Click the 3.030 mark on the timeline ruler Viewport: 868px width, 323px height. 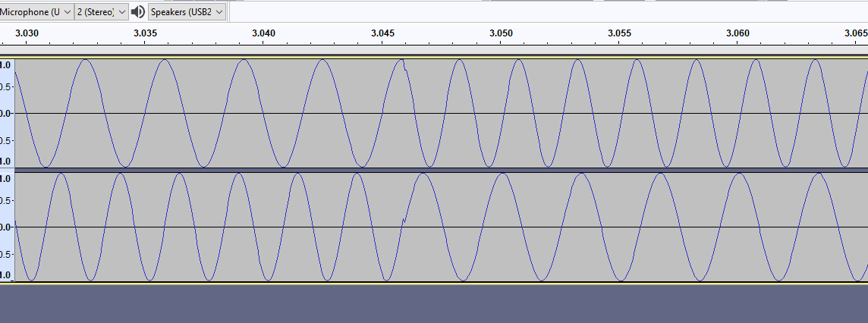point(27,33)
